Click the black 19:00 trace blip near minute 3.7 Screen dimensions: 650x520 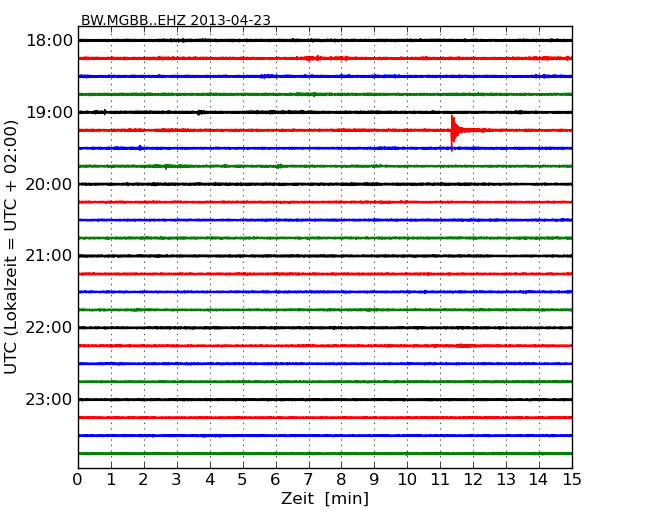click(x=200, y=112)
